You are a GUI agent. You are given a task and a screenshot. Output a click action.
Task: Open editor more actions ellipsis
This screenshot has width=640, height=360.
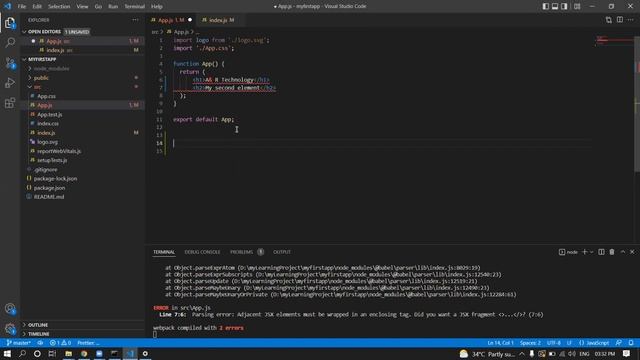(x=631, y=20)
